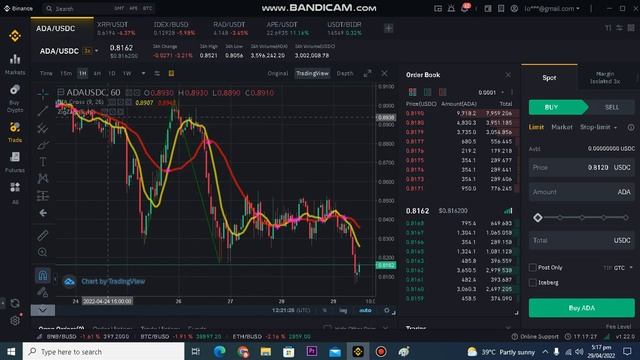Select the Margin Isolated 3x tab
Screen dimensions: 640x360
coord(605,78)
